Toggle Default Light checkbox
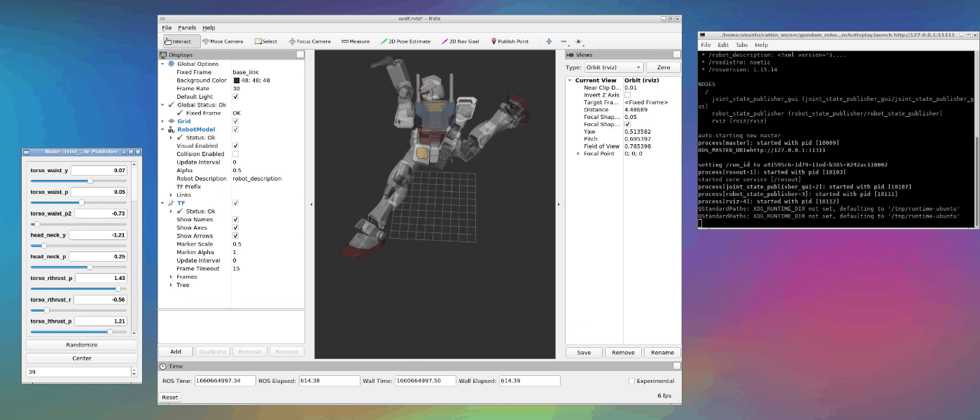980x420 pixels. (x=235, y=97)
